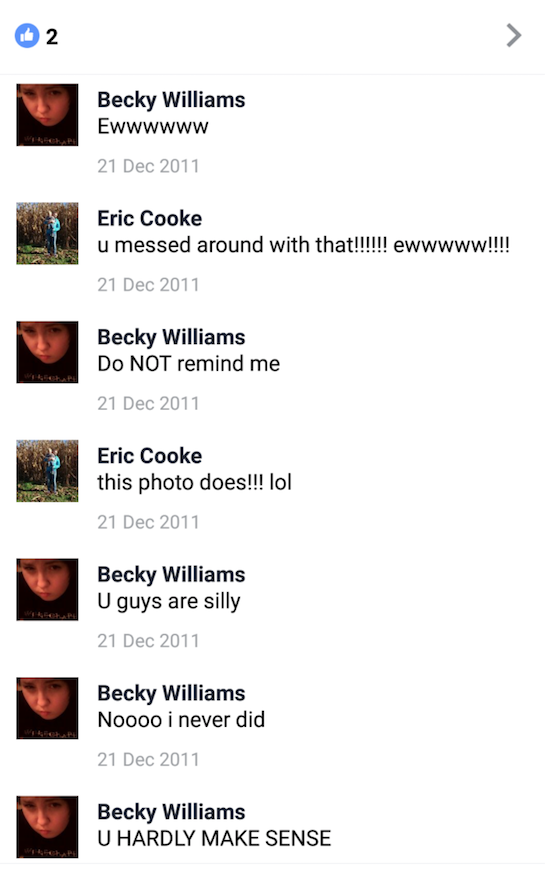545x870 pixels.
Task: Open Becky Williams name above 'U guys are silly'
Action: pyautogui.click(x=171, y=575)
